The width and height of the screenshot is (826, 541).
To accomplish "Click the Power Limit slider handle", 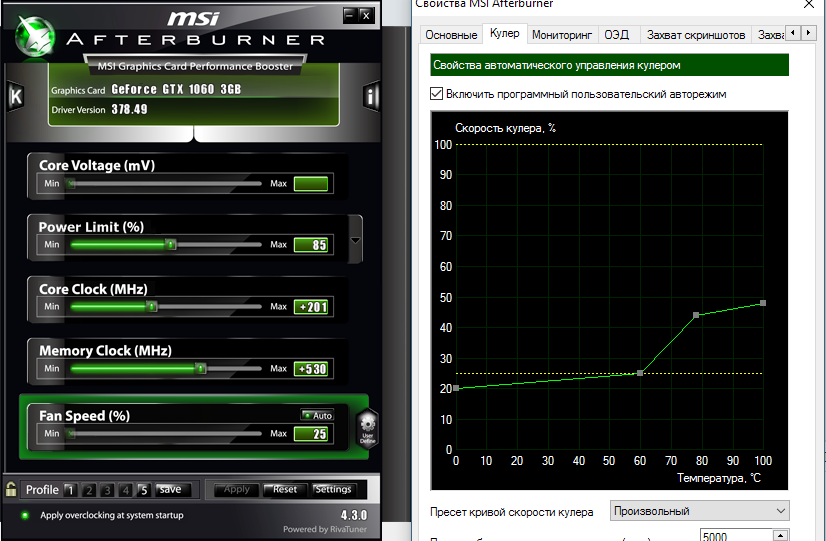I will 171,244.
